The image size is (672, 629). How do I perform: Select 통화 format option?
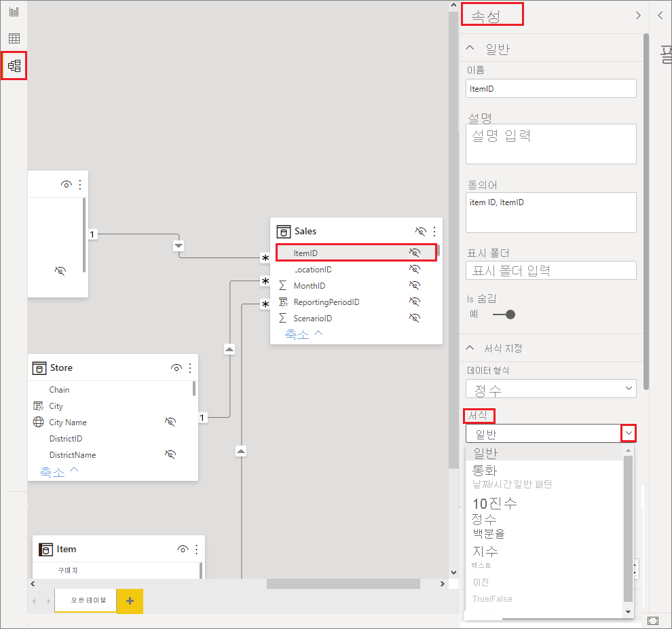484,470
